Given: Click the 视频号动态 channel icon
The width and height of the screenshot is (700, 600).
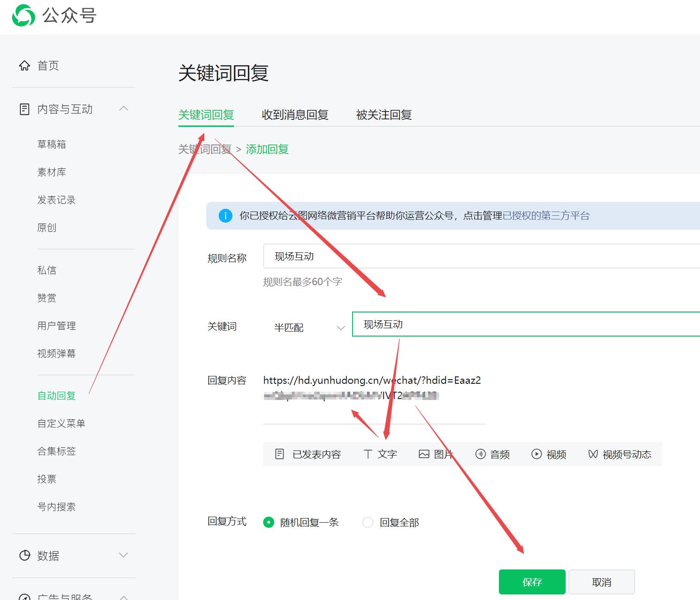Looking at the screenshot, I should pyautogui.click(x=593, y=454).
